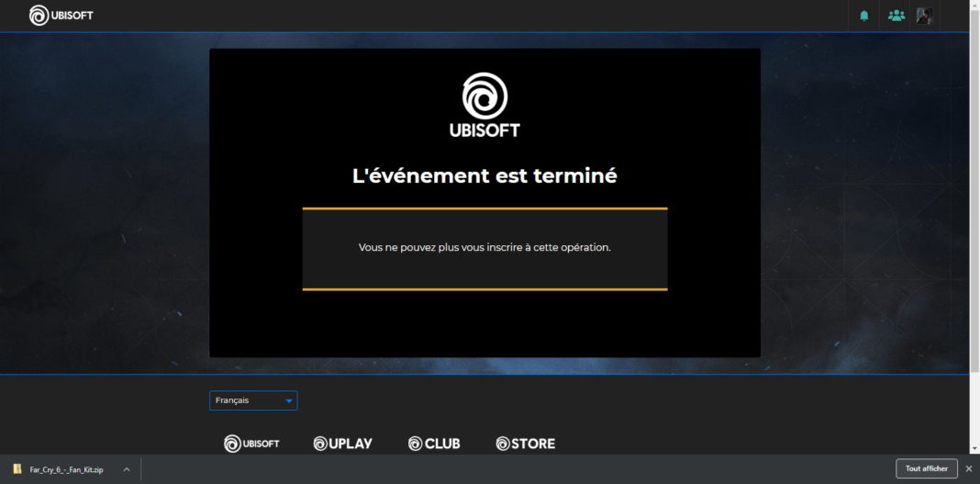Open the friends group icon
This screenshot has height=484, width=980.
[896, 16]
